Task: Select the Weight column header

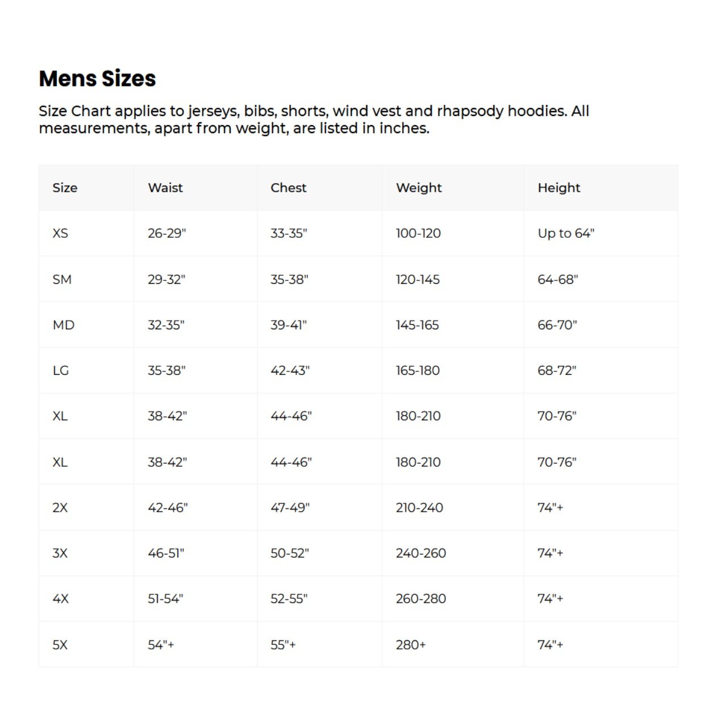Action: click(x=419, y=188)
